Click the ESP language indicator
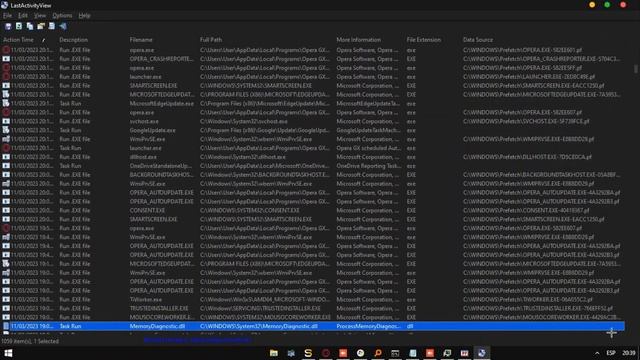Screen dimensions: 640x360 (x=611, y=353)
